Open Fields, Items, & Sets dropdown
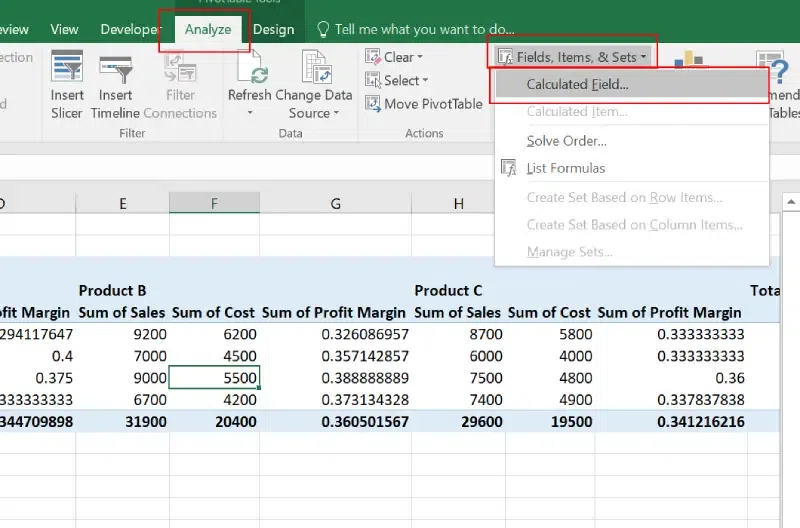The width and height of the screenshot is (800, 528). click(574, 57)
